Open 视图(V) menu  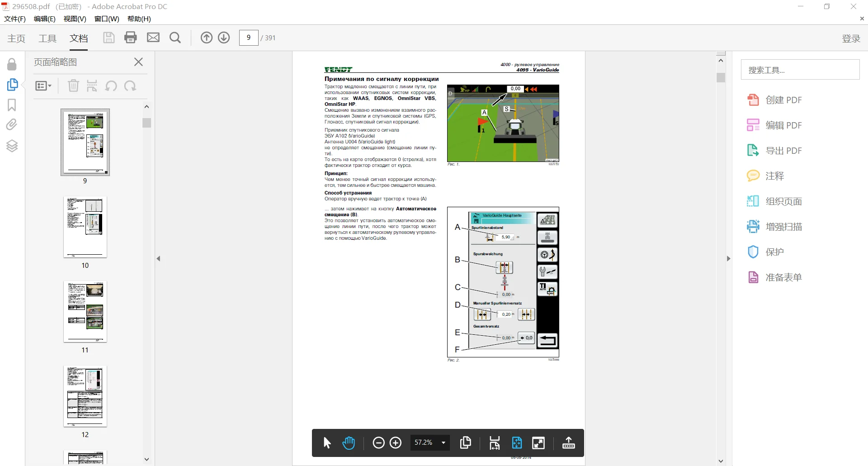75,19
